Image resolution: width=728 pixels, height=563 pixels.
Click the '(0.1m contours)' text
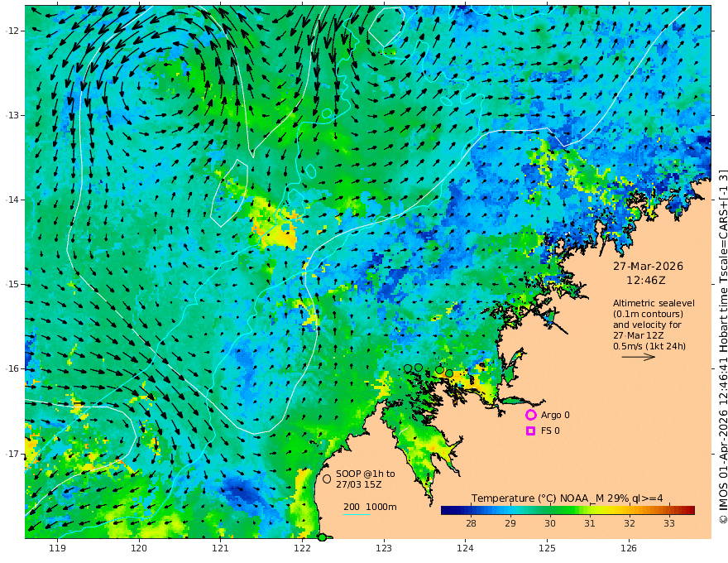pos(648,314)
